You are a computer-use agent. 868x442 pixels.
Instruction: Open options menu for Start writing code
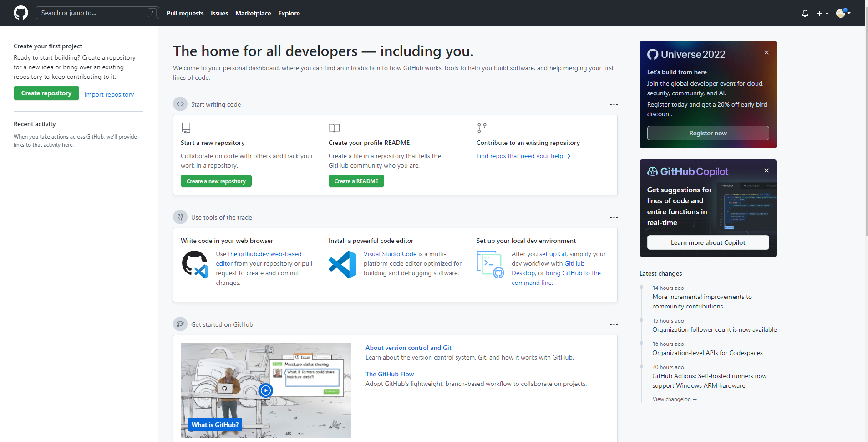(614, 104)
